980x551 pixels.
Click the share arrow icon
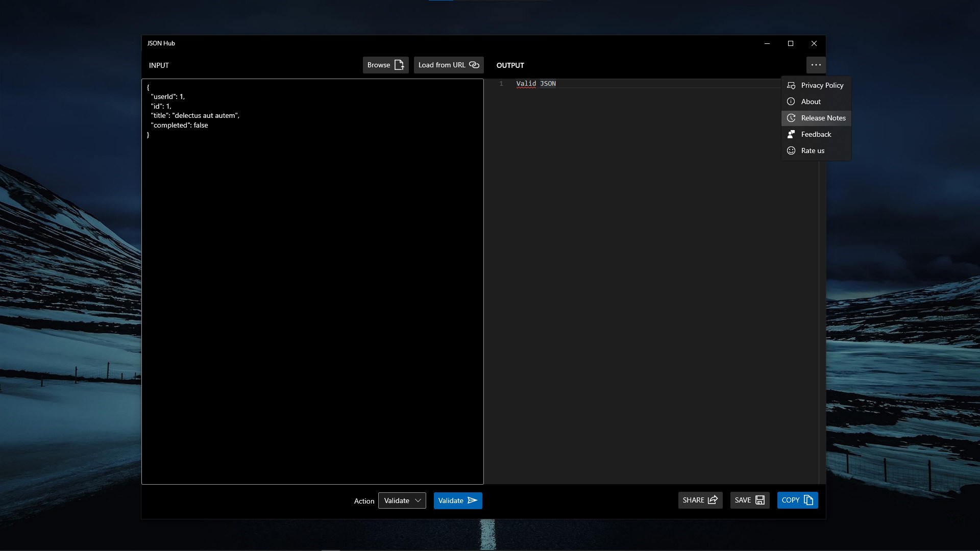point(713,500)
